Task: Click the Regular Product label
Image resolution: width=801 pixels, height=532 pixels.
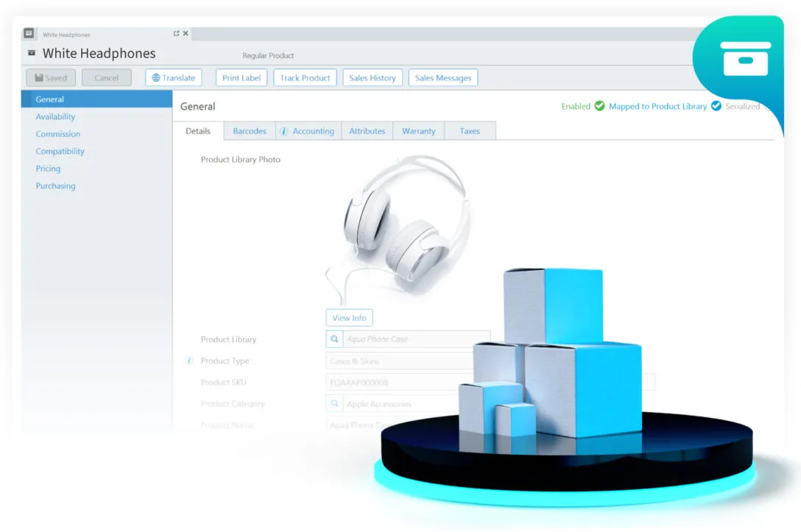Action: point(268,55)
